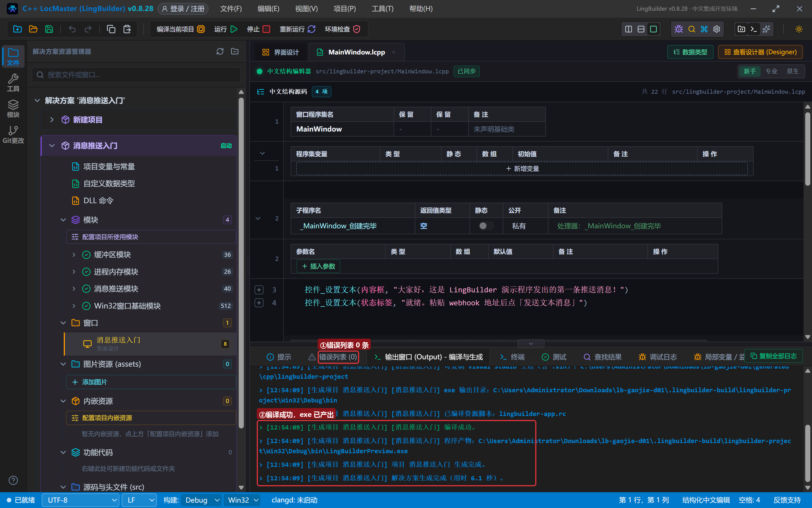812x508 pixels.
Task: Switch theme with the sun icon
Action: [x=799, y=29]
